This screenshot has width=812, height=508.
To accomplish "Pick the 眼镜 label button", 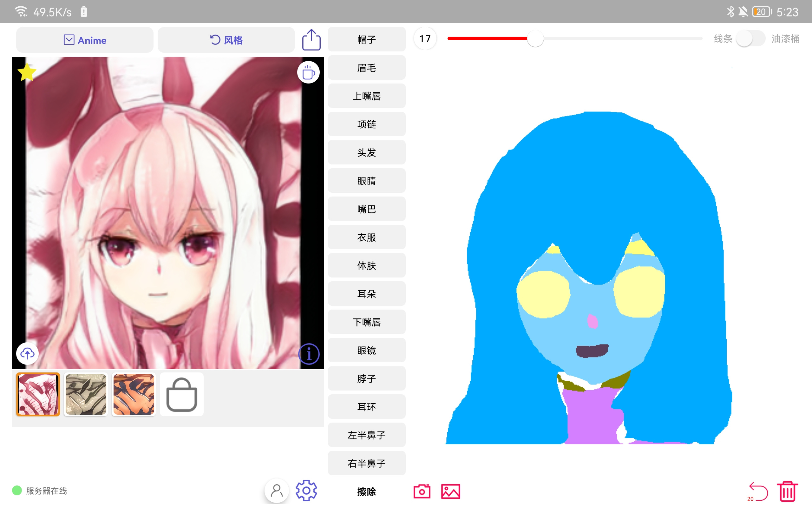I will pyautogui.click(x=366, y=350).
